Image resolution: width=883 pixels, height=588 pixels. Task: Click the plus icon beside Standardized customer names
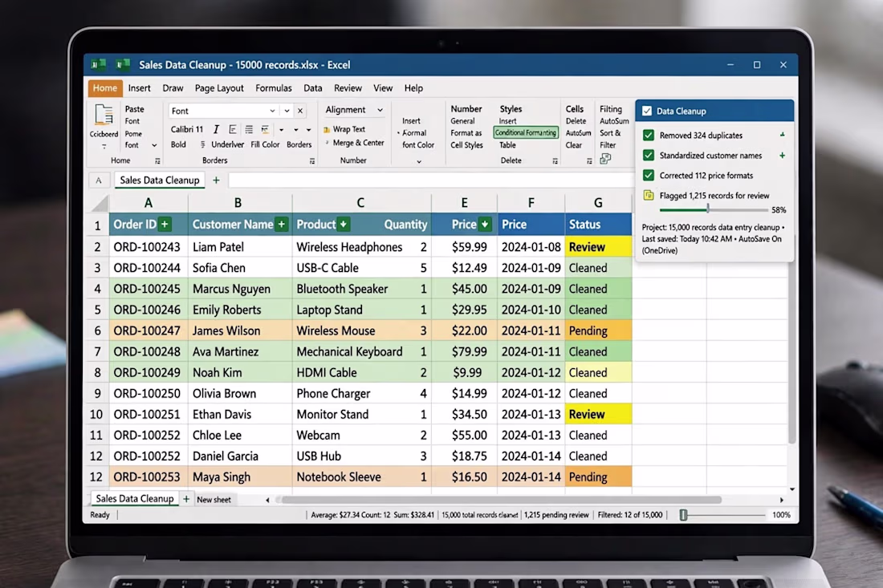pos(782,156)
